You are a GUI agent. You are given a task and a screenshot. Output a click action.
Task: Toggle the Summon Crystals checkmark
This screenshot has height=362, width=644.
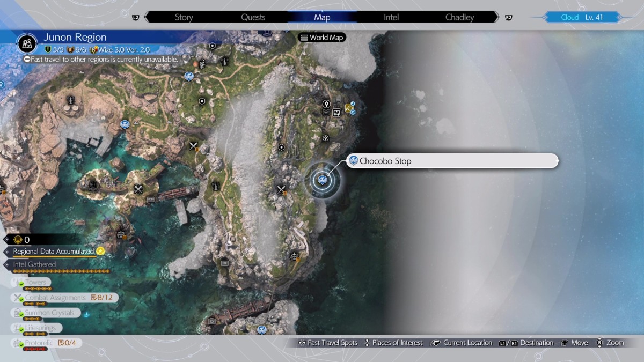tap(21, 314)
